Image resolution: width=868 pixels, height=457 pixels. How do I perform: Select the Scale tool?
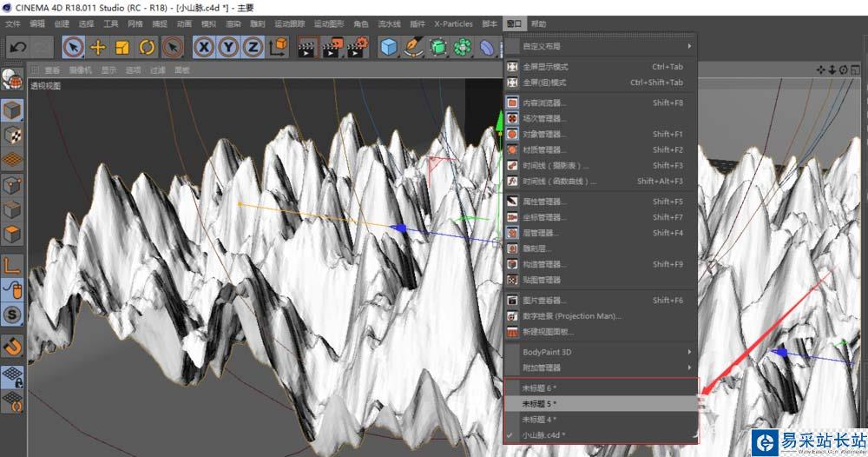[122, 47]
